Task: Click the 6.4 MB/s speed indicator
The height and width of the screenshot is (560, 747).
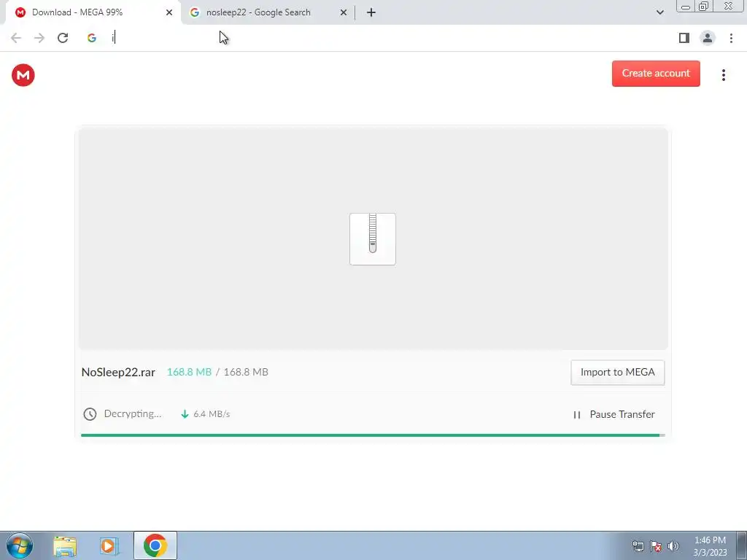Action: (212, 414)
